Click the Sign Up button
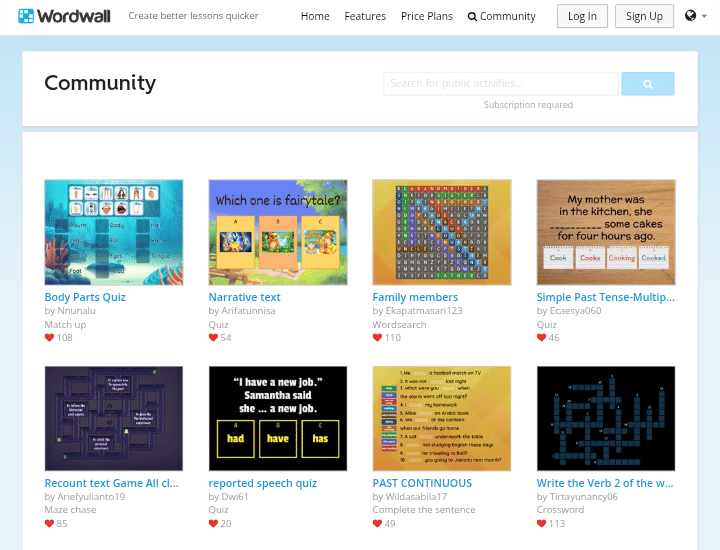Screen dimensions: 720x550 644,16
